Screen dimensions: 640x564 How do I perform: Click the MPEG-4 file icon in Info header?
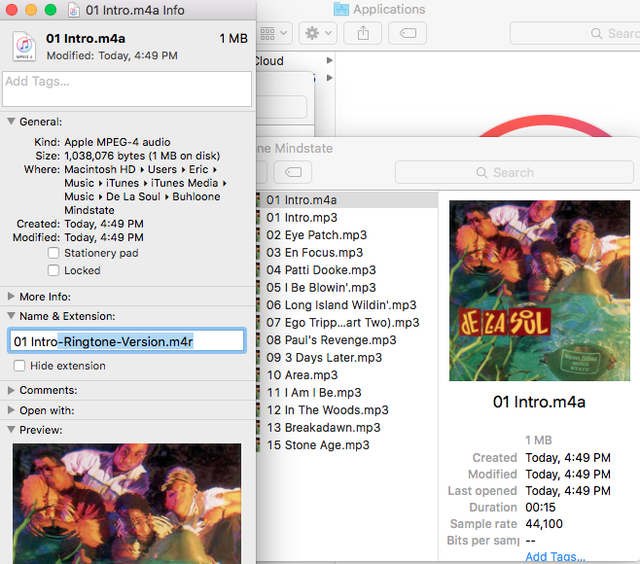pyautogui.click(x=24, y=46)
